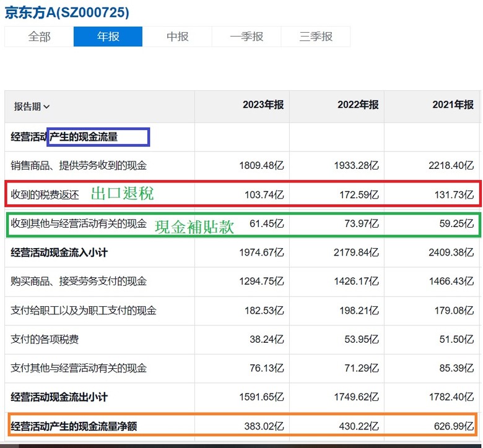483x448 pixels.
Task: Click the value 59.25亿
Action: coord(456,223)
